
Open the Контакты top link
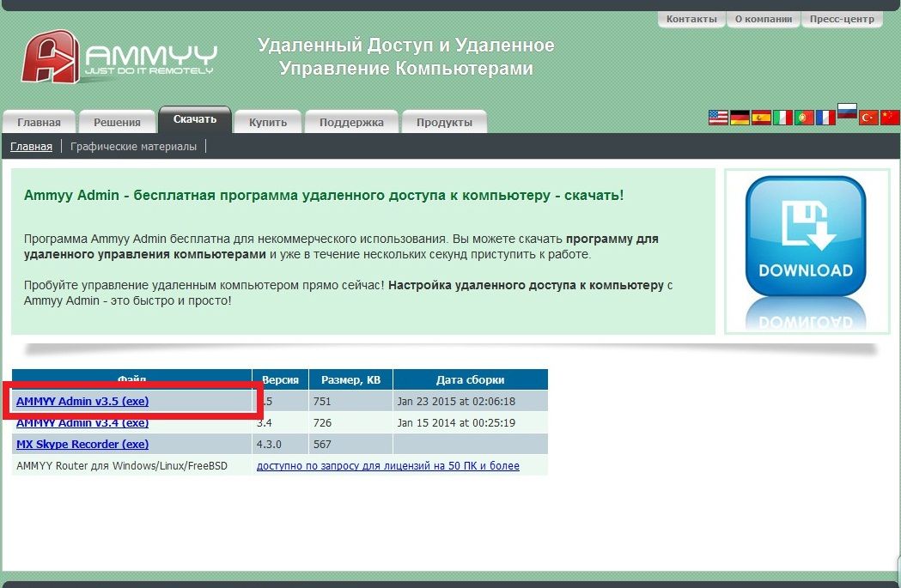(691, 19)
